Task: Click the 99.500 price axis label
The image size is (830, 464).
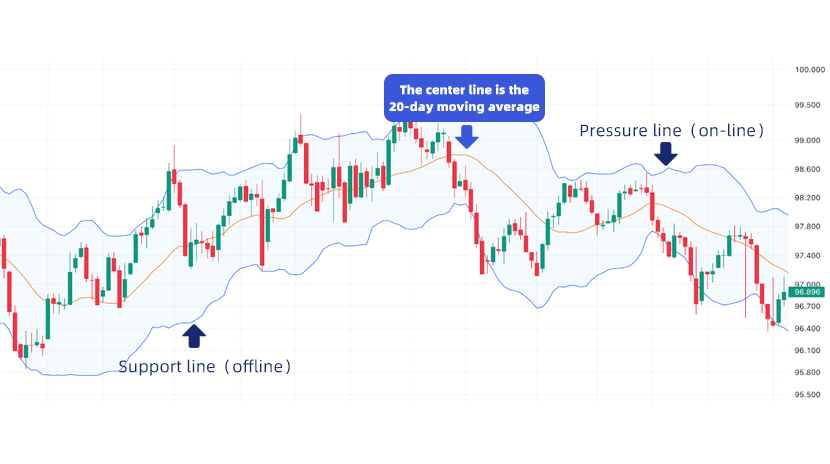Action: (x=807, y=105)
